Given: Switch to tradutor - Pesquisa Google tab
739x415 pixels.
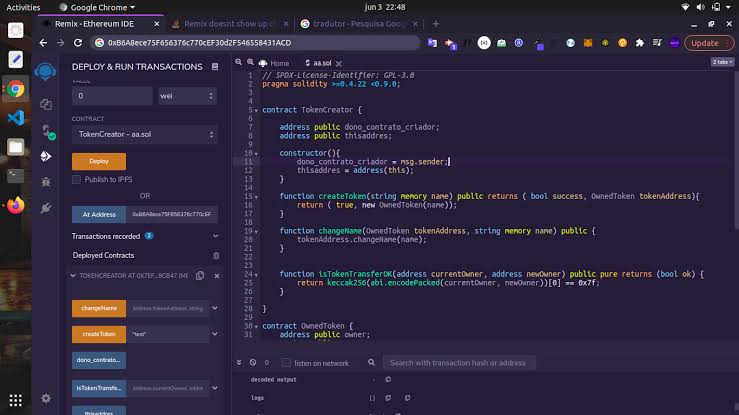Looking at the screenshot, I should tap(359, 24).
